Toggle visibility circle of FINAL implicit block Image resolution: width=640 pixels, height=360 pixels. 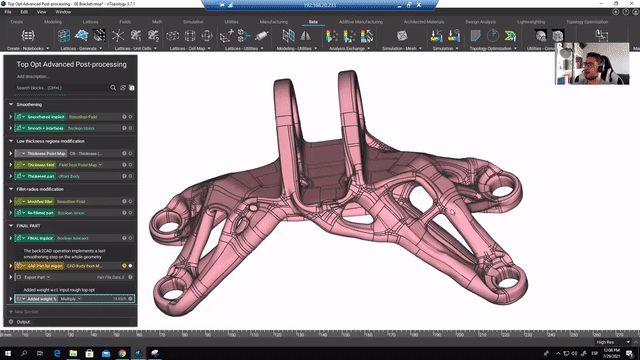[x=131, y=238]
